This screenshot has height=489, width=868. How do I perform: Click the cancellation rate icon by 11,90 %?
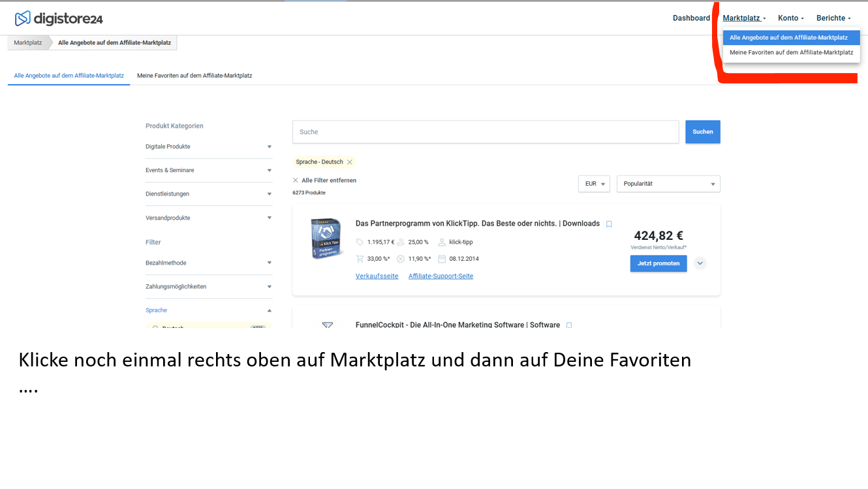coord(401,259)
